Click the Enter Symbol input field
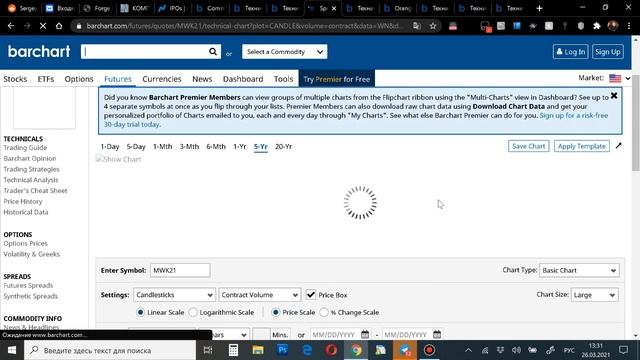 pos(180,270)
